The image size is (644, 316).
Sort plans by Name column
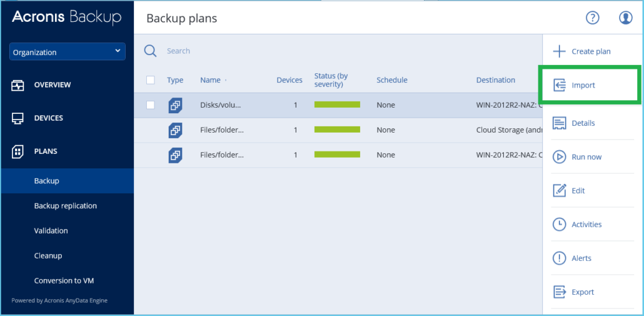click(x=211, y=80)
